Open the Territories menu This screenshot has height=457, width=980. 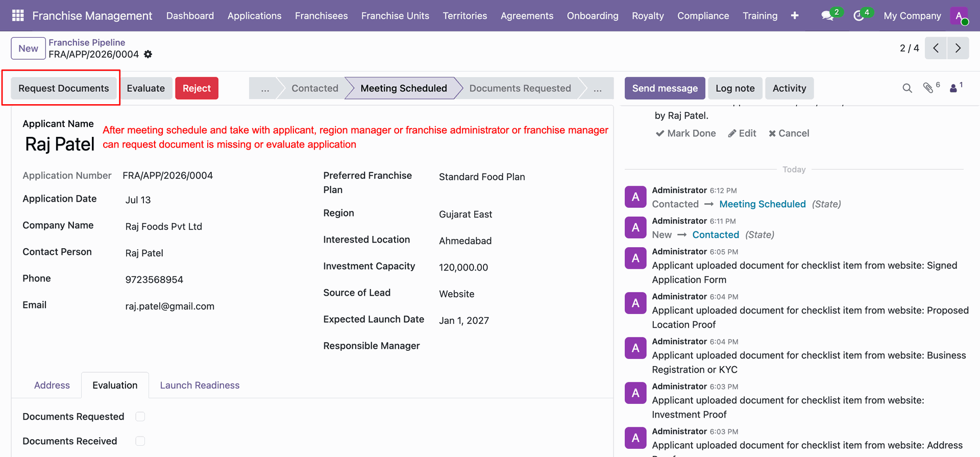(464, 16)
